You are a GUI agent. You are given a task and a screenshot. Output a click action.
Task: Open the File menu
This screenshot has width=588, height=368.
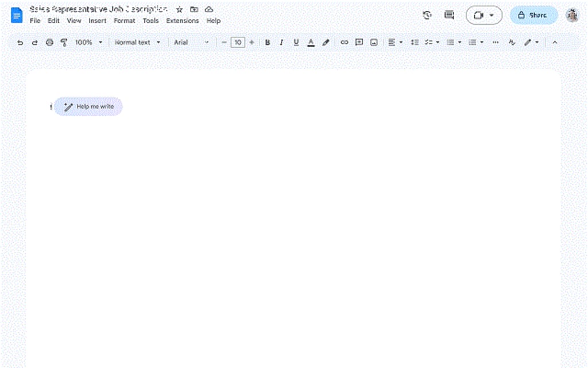(x=35, y=21)
